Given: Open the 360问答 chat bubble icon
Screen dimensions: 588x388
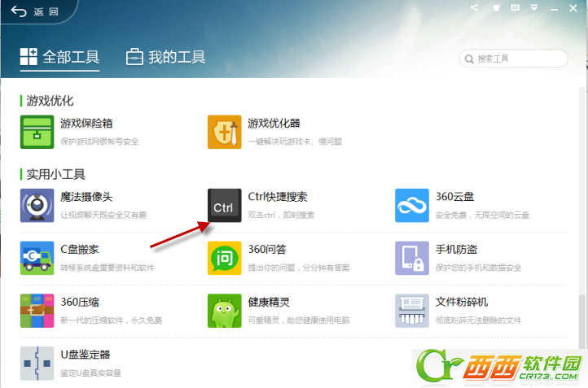Looking at the screenshot, I should (x=224, y=258).
